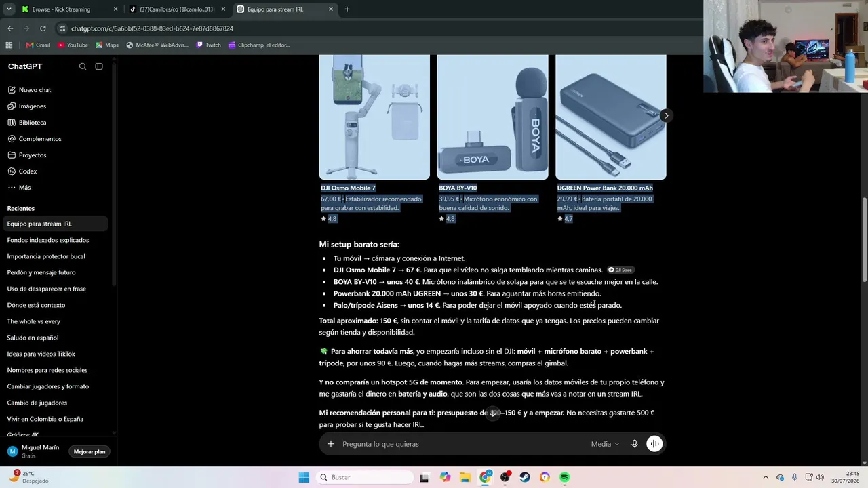Open the Chrome apps grid icon
The height and width of the screenshot is (488, 868).
coord(9,45)
